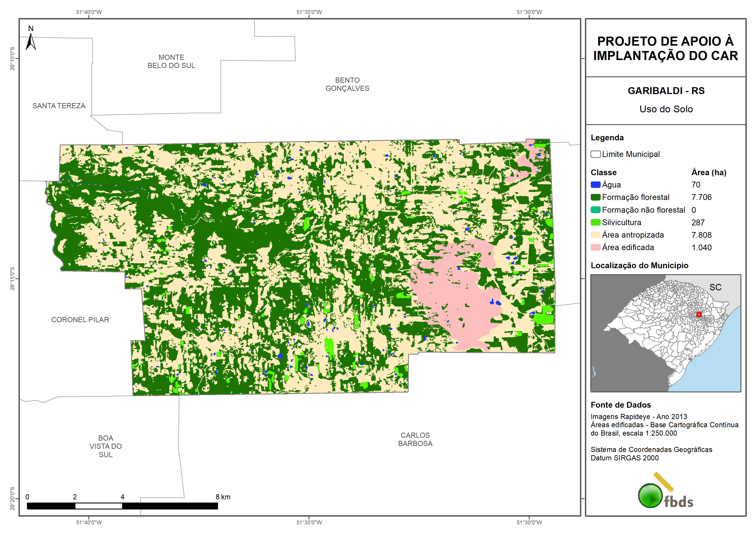Click the blue Água legend swatch
Image resolution: width=756 pixels, height=534 pixels.
click(x=595, y=185)
